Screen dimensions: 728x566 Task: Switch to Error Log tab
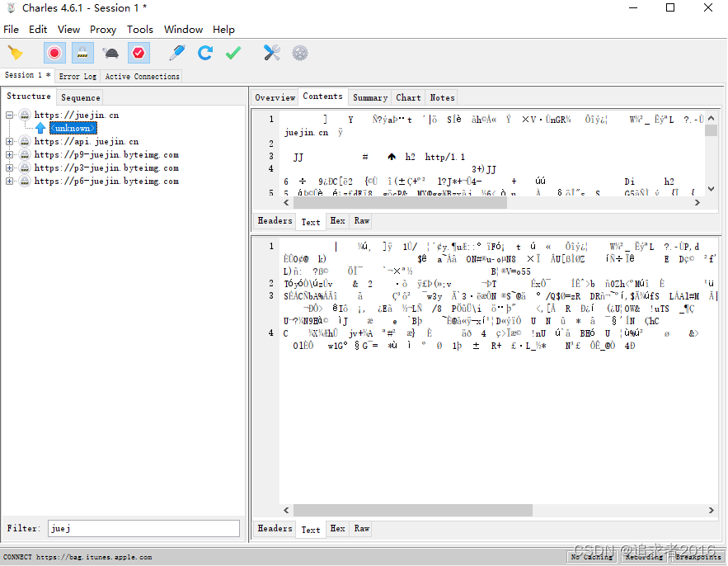[77, 76]
